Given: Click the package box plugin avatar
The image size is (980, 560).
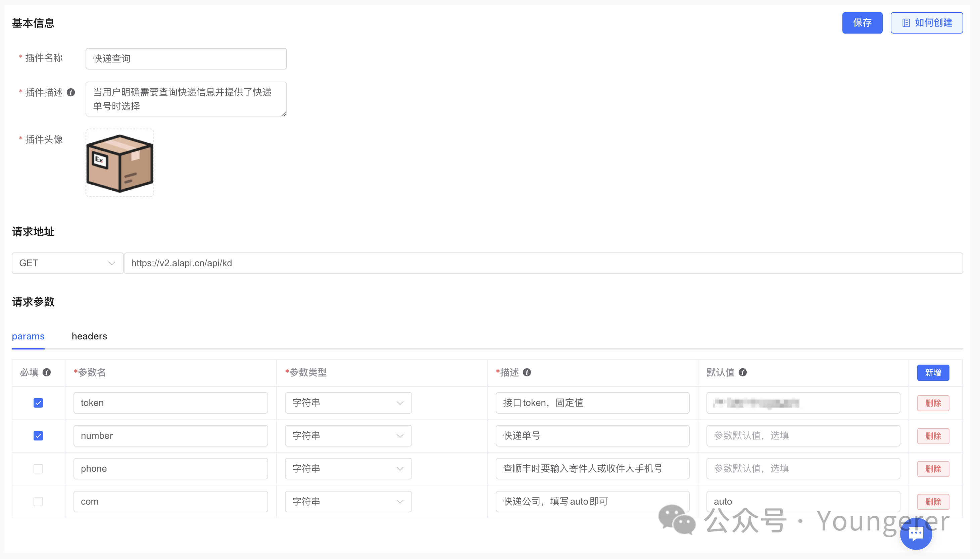Looking at the screenshot, I should tap(119, 163).
